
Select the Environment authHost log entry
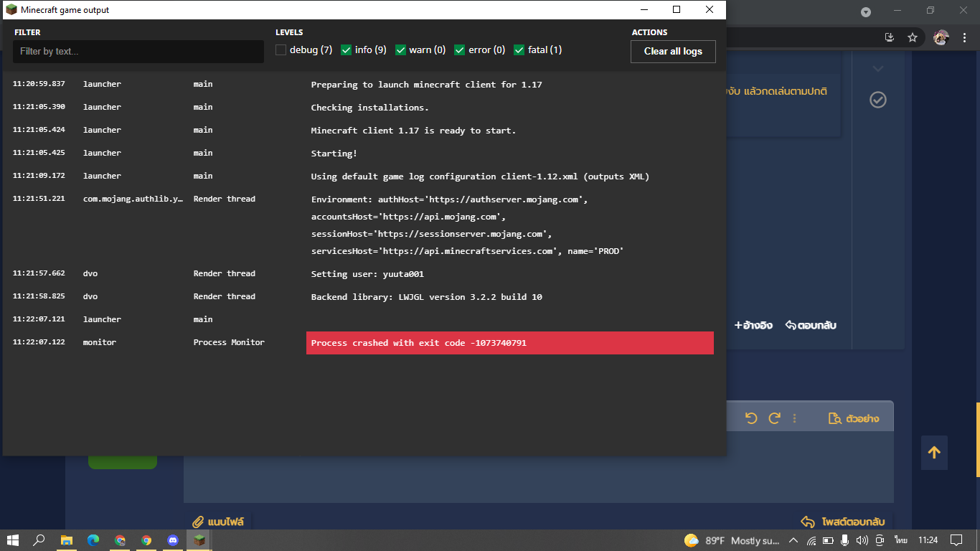(467, 225)
